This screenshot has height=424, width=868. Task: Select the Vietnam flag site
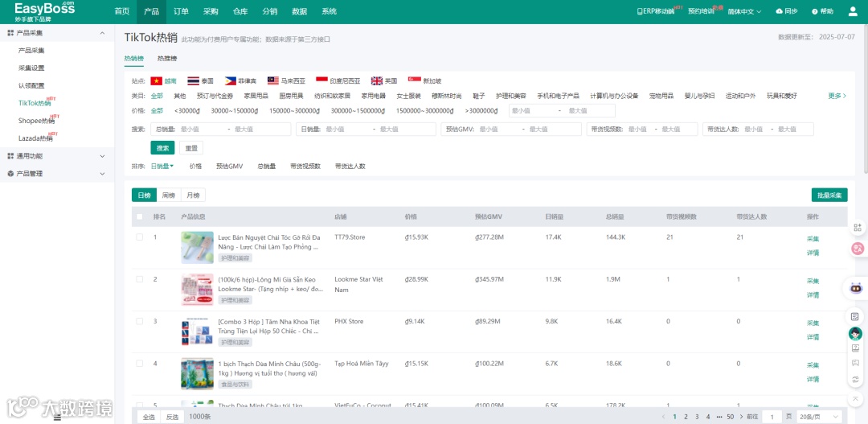(x=156, y=81)
